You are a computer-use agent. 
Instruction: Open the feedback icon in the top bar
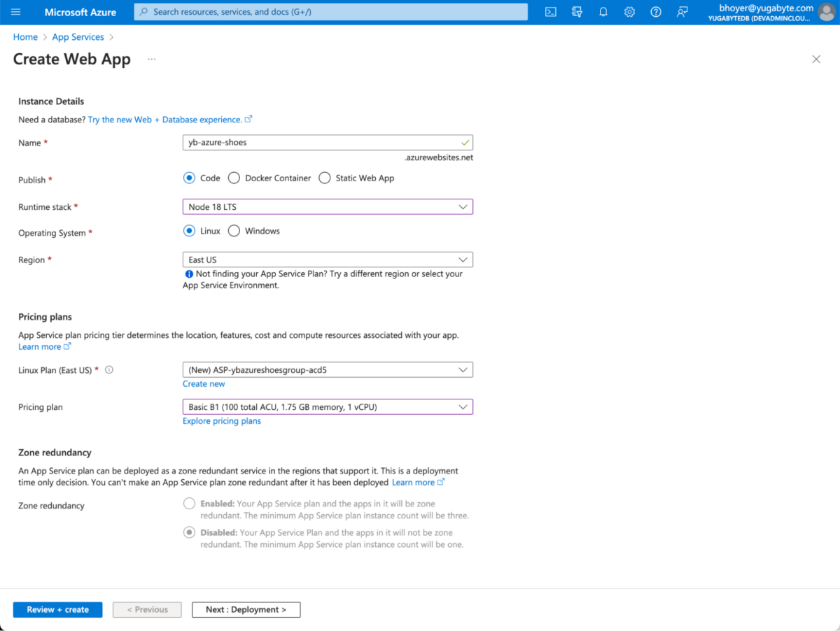(x=682, y=12)
